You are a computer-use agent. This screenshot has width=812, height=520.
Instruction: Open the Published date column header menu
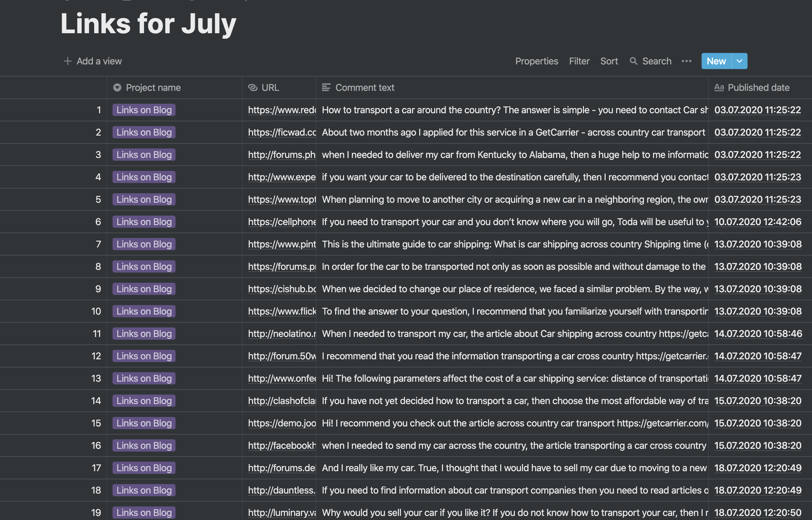pyautogui.click(x=758, y=87)
